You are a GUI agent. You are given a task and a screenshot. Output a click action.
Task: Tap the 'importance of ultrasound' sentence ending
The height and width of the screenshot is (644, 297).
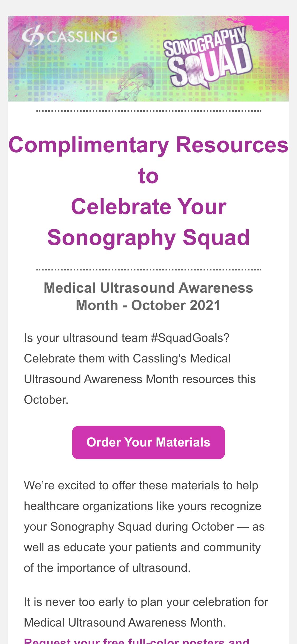(107, 568)
